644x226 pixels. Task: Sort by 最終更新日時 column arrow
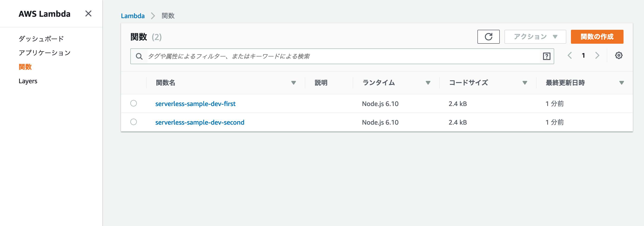(x=621, y=83)
